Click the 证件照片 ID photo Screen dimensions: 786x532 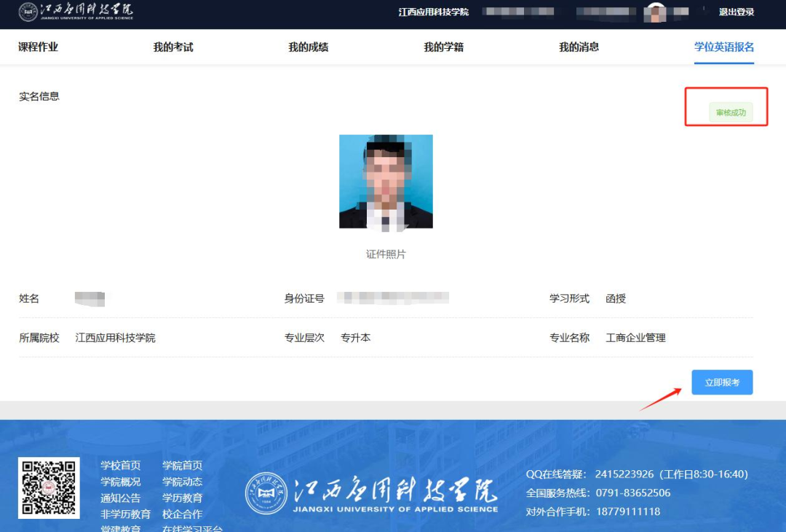pos(386,180)
